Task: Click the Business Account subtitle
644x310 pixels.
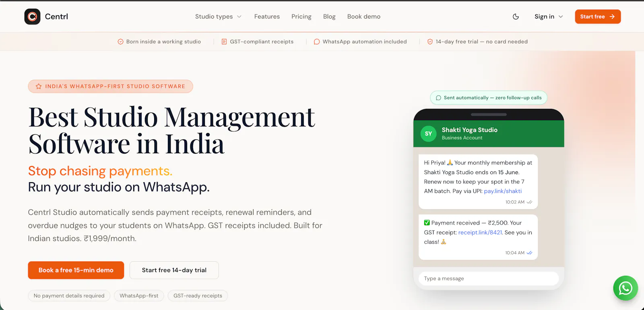Action: click(x=462, y=138)
